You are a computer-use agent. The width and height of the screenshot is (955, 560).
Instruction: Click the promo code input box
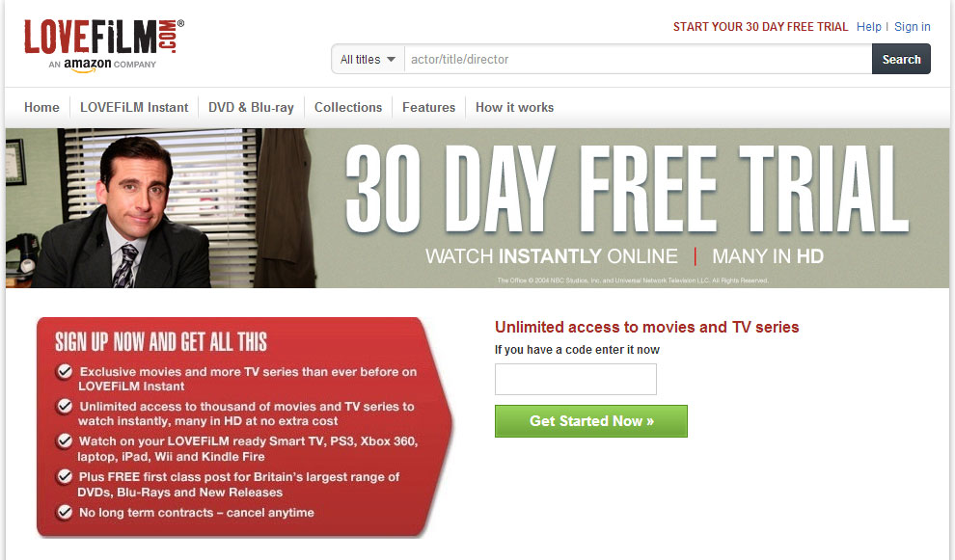tap(576, 379)
